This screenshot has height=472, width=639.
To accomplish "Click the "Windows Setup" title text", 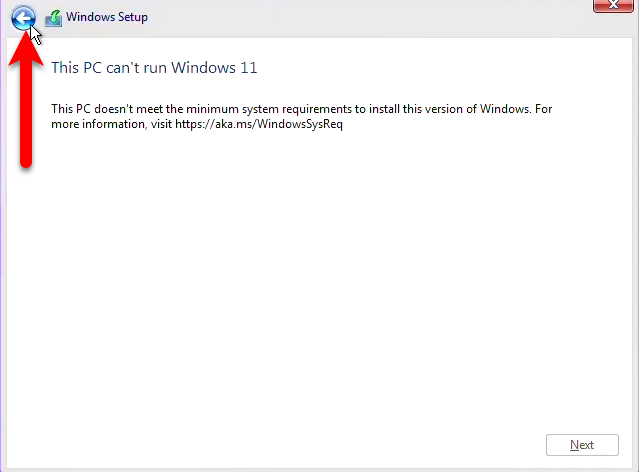I will tap(107, 17).
